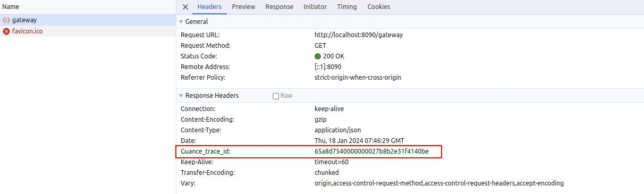Click the favicon.ico error icon
This screenshot has width=644, height=194.
coord(6,31)
